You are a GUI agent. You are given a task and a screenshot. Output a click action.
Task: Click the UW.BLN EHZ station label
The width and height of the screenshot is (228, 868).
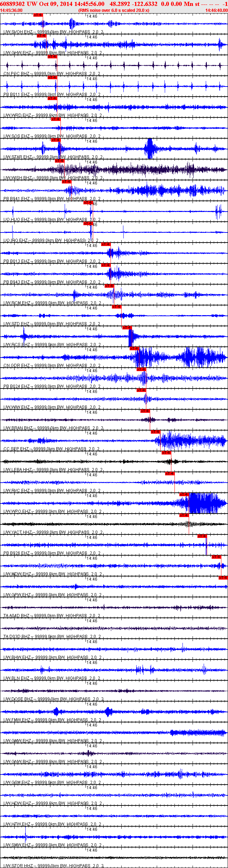pos(17,678)
